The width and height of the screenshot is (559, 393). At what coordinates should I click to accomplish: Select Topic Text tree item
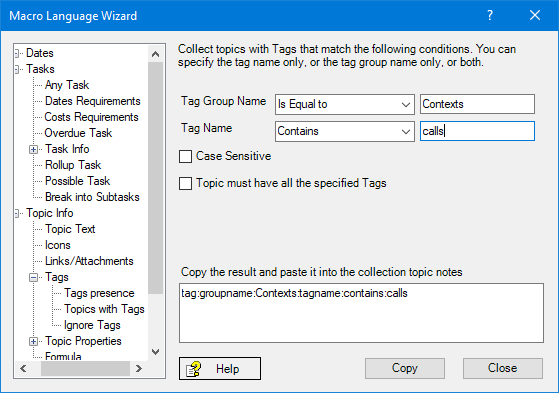(x=70, y=229)
